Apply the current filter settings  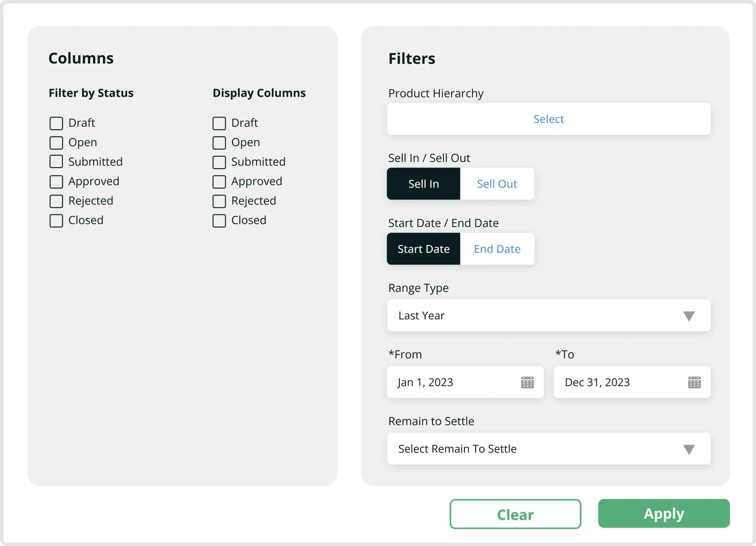pyautogui.click(x=664, y=513)
